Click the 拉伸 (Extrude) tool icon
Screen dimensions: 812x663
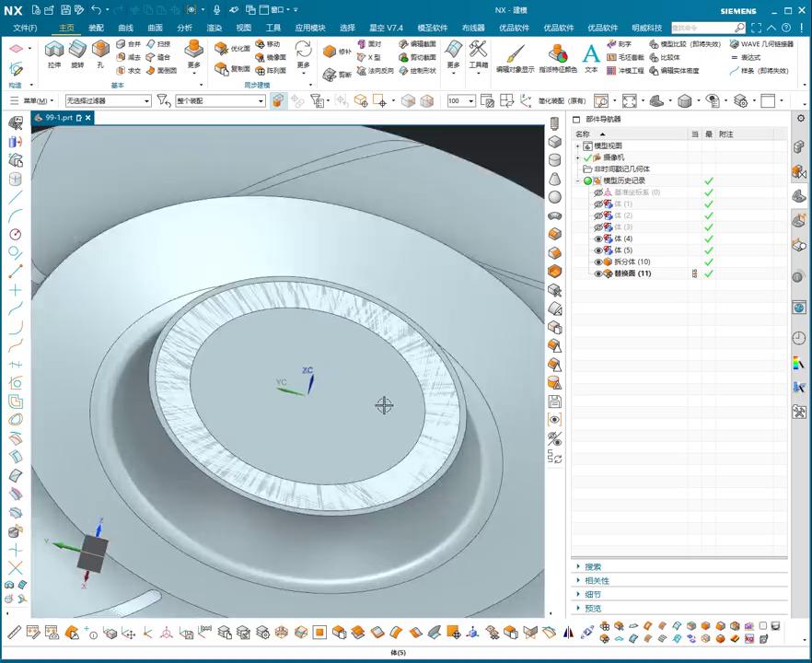(54, 51)
